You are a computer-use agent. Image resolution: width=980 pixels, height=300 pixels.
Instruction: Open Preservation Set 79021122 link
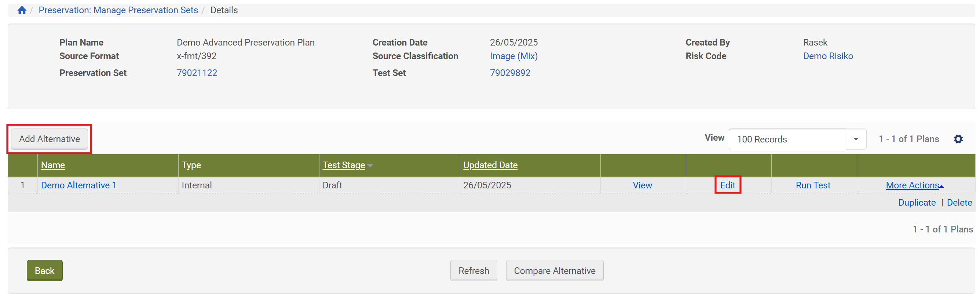[197, 73]
